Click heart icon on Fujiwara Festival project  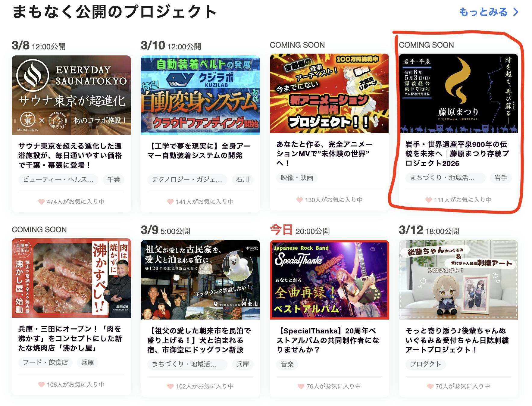coord(428,200)
